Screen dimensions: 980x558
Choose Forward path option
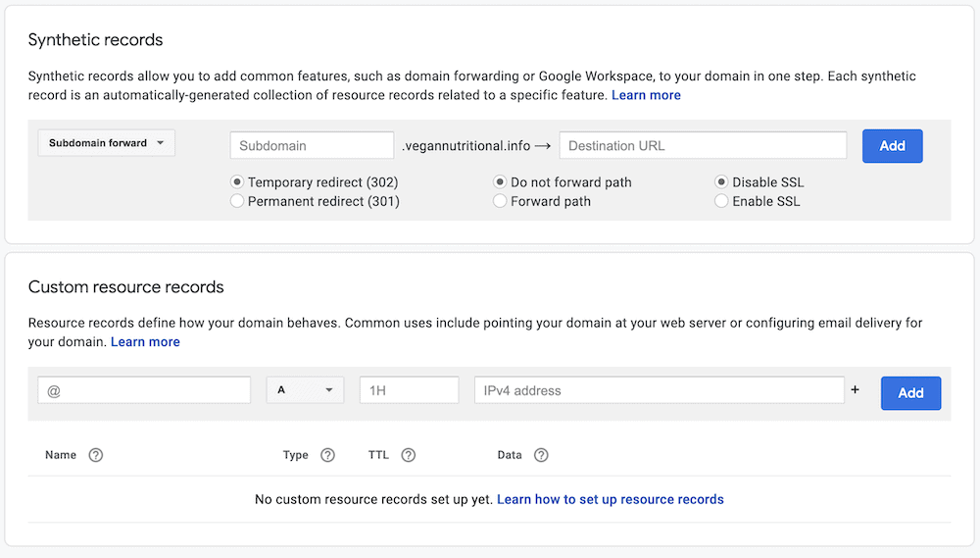[x=500, y=201]
